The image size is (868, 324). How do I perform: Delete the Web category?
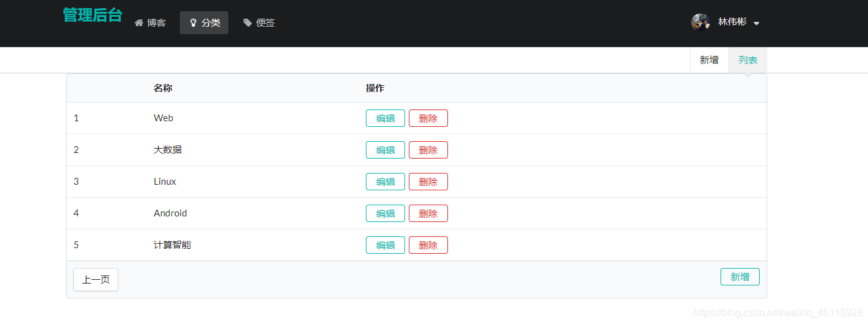coord(428,118)
